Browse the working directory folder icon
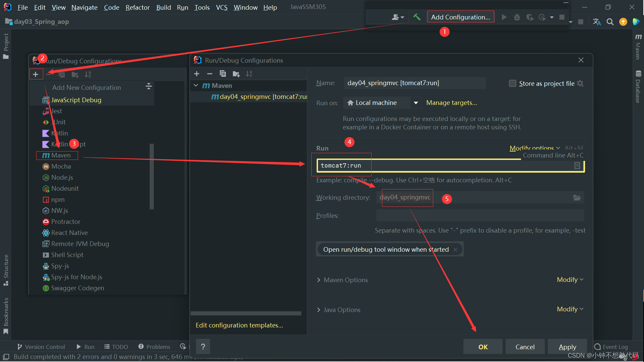644x362 pixels. click(x=577, y=197)
